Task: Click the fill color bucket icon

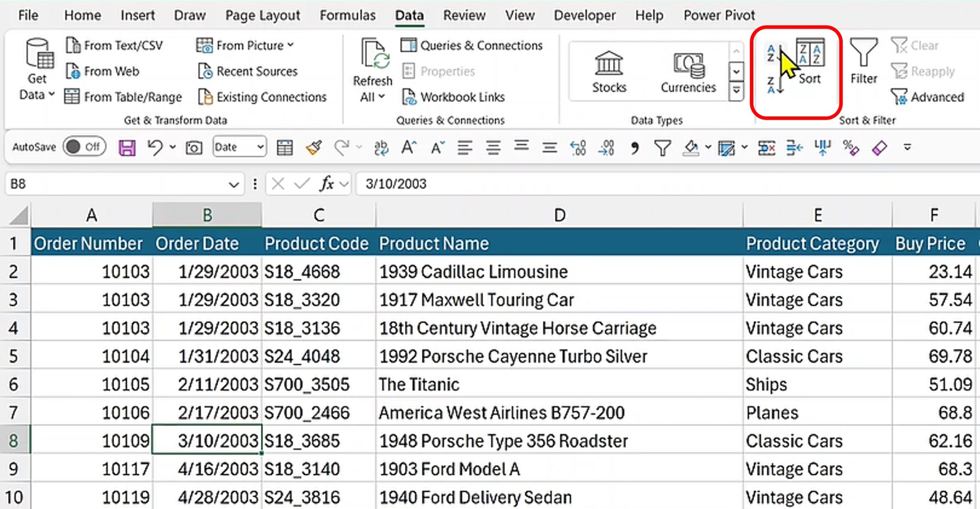Action: point(691,147)
